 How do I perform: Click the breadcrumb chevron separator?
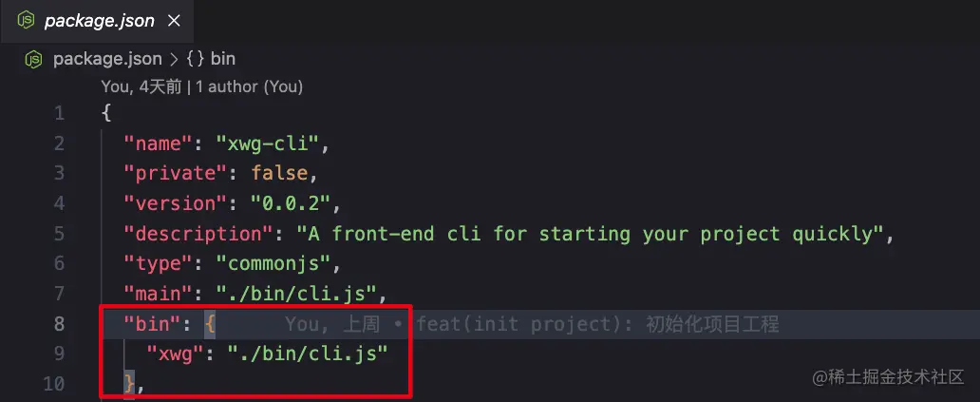pyautogui.click(x=175, y=59)
